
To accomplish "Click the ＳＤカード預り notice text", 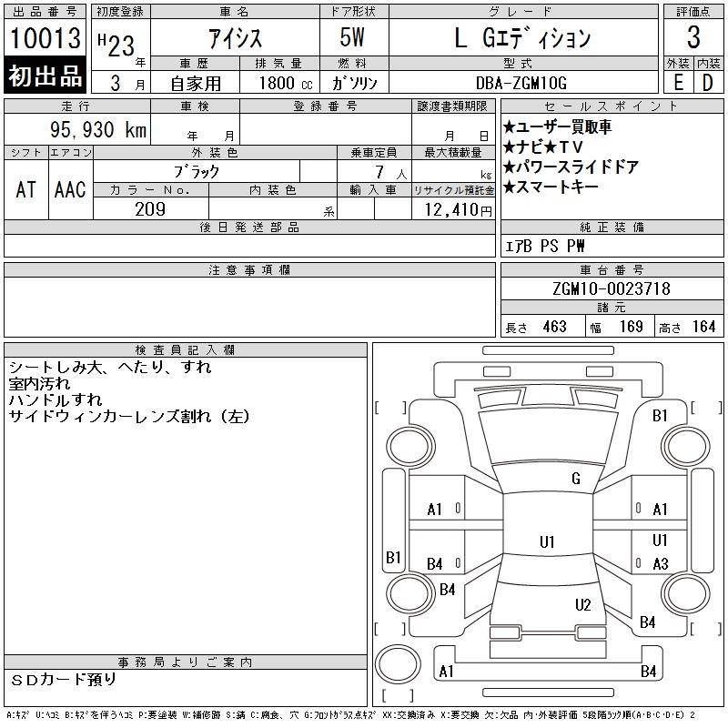I will (63, 680).
